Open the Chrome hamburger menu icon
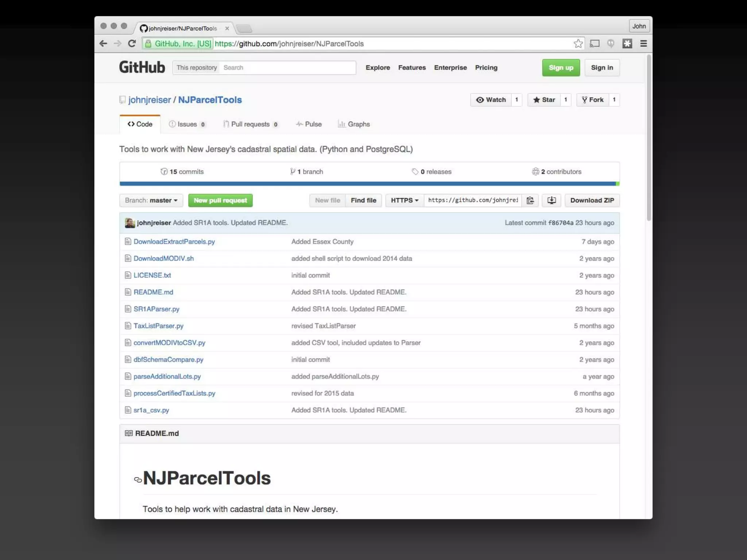Viewport: 747px width, 560px height. pyautogui.click(x=643, y=44)
